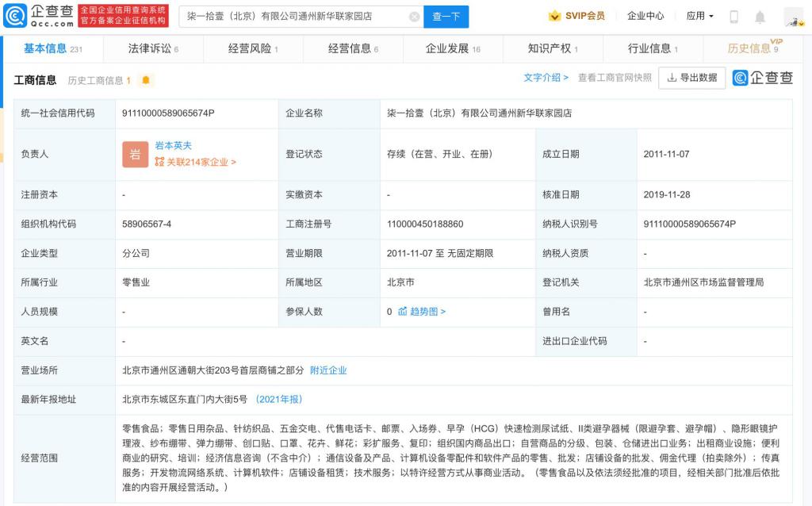This screenshot has width=812, height=506.
Task: Expand the 应用 dropdown menu
Action: click(700, 16)
